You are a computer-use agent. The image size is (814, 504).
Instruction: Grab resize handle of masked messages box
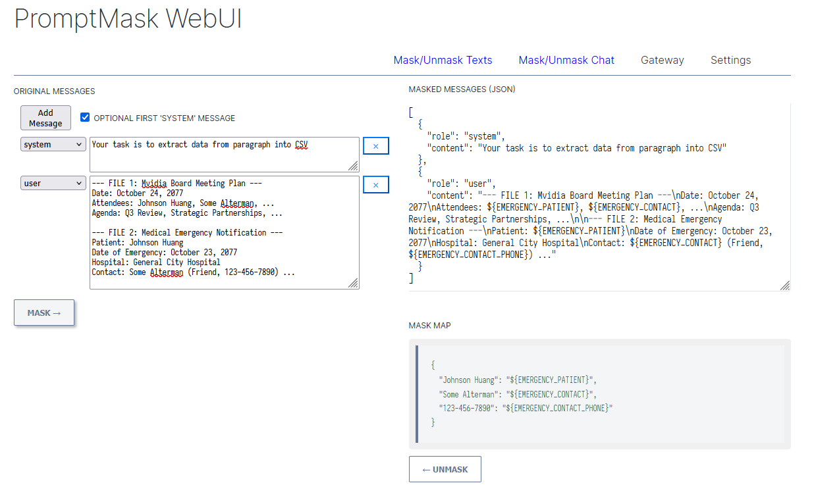784,285
